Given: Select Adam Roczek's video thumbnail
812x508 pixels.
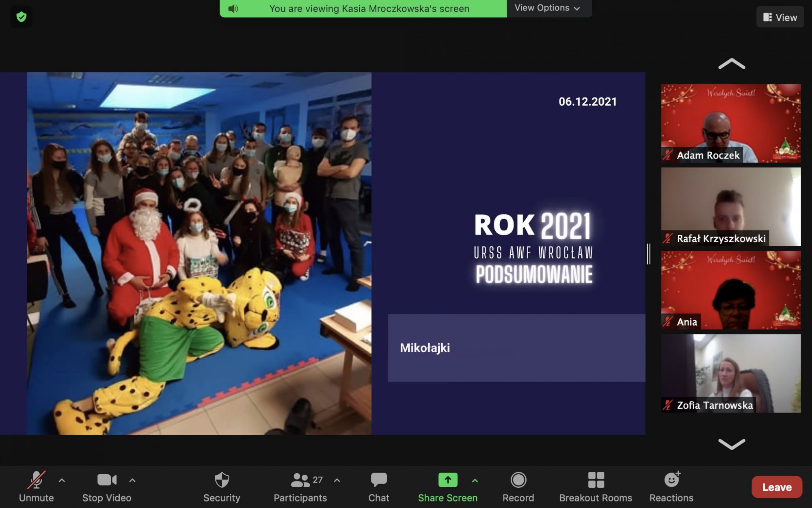Looking at the screenshot, I should (731, 123).
